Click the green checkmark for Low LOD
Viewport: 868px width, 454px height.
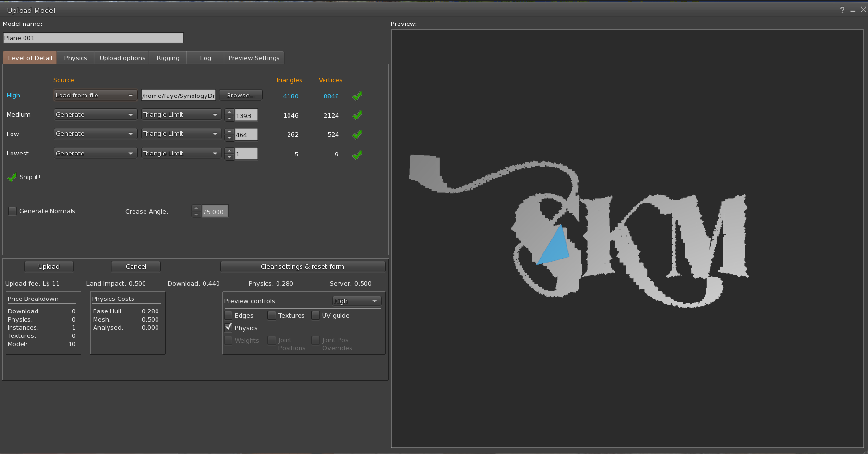coord(357,135)
